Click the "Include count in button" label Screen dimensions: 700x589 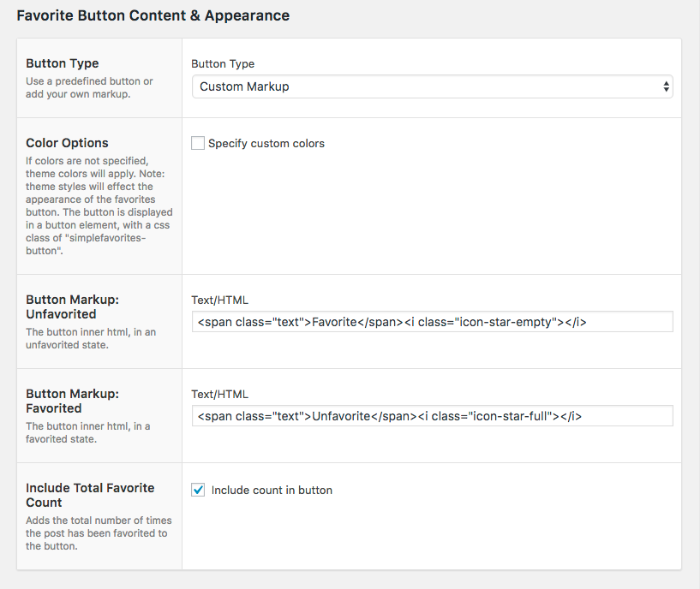[x=272, y=491]
